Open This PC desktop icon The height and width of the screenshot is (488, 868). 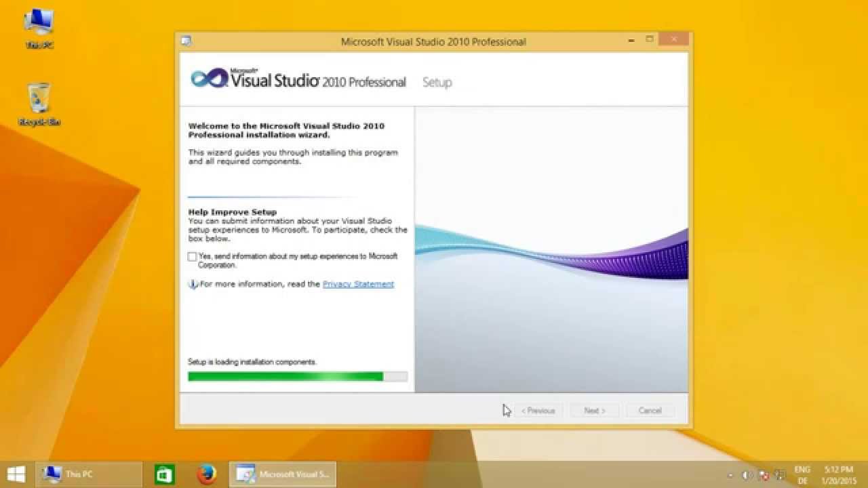[x=39, y=29]
